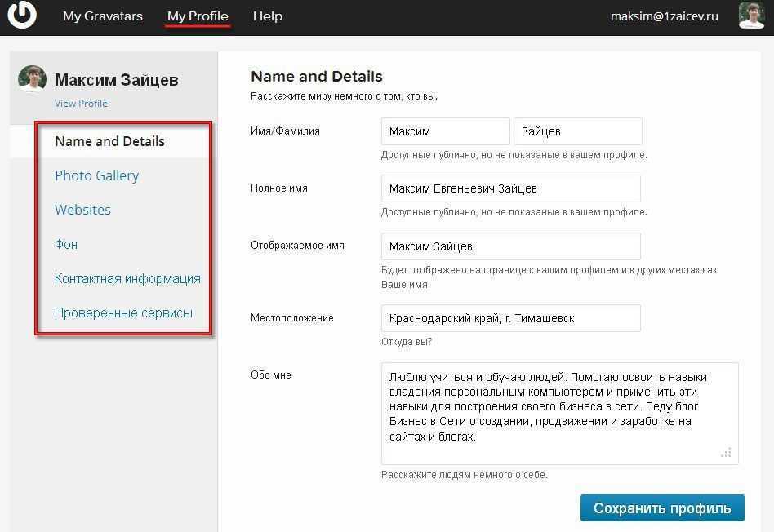Open Контактная информация section
The height and width of the screenshot is (532, 774).
point(127,278)
